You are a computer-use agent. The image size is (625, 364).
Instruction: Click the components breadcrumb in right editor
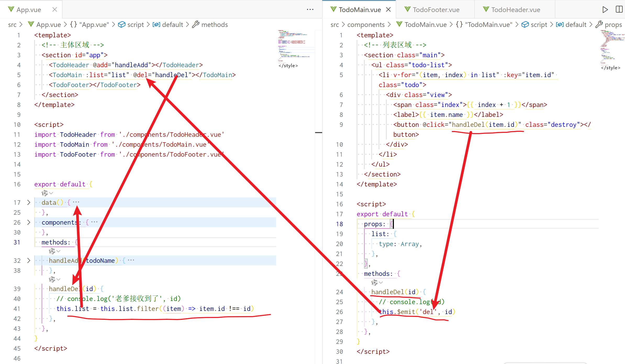pos(366,25)
